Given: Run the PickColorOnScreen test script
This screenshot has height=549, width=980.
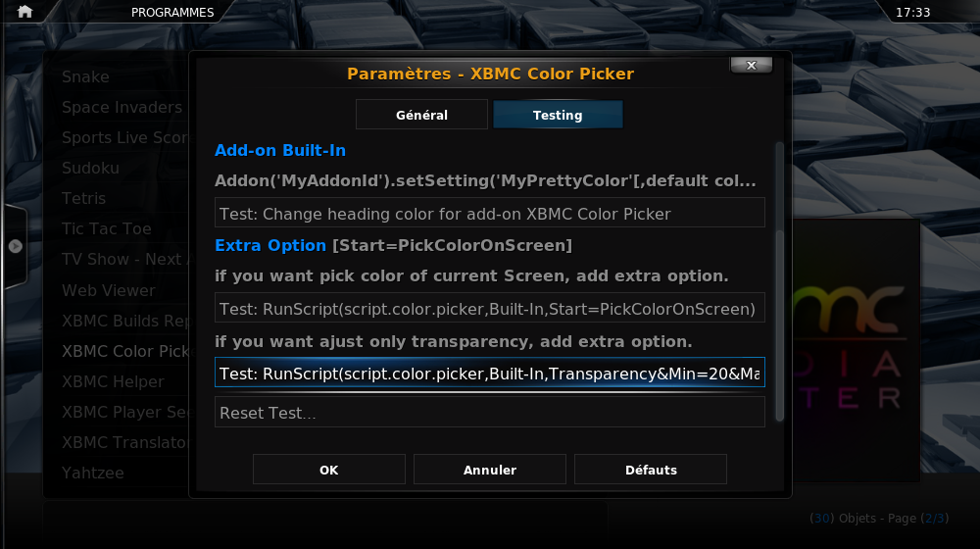Looking at the screenshot, I should click(489, 308).
